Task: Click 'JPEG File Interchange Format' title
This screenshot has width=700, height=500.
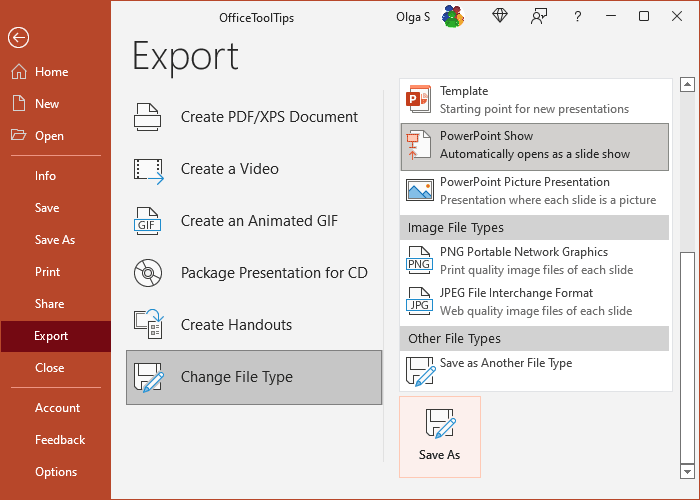Action: coord(517,293)
